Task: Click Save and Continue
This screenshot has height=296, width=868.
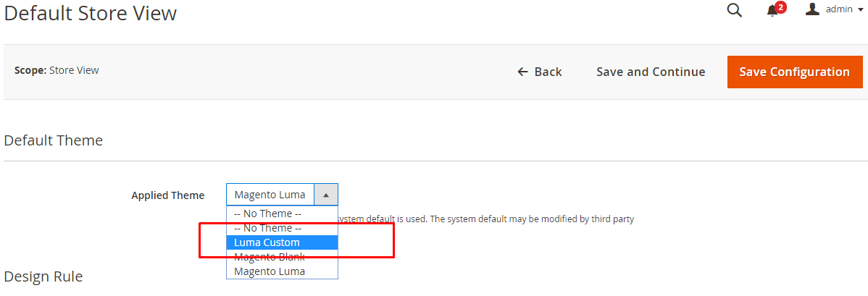Action: (651, 72)
